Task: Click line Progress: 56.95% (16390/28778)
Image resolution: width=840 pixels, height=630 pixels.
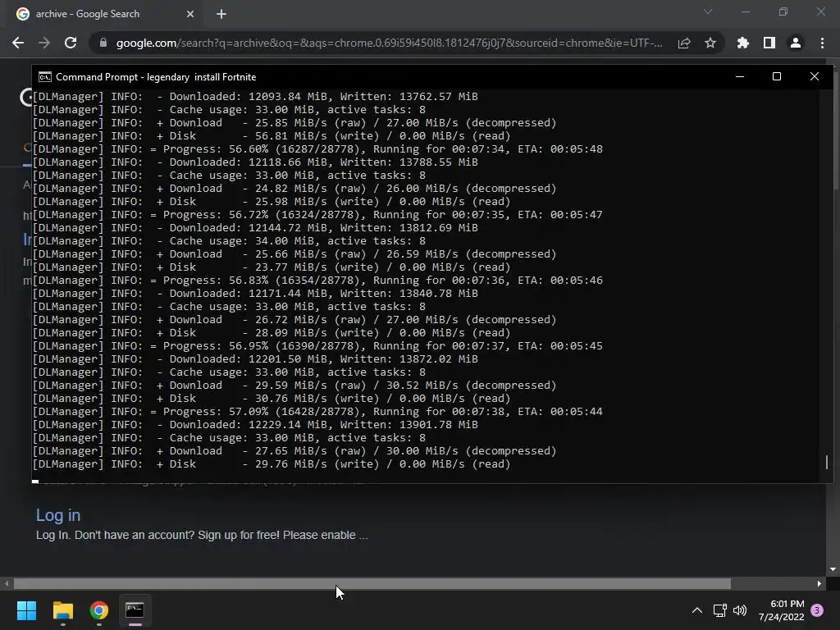Action: pos(317,346)
